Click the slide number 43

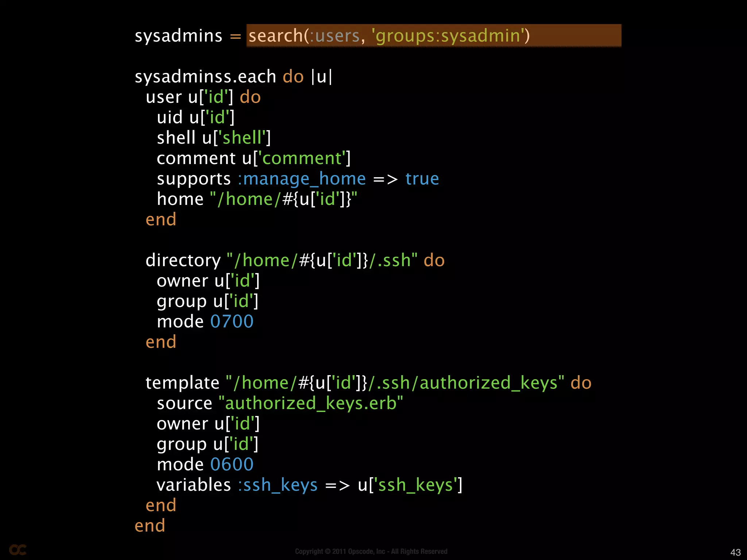tap(735, 552)
